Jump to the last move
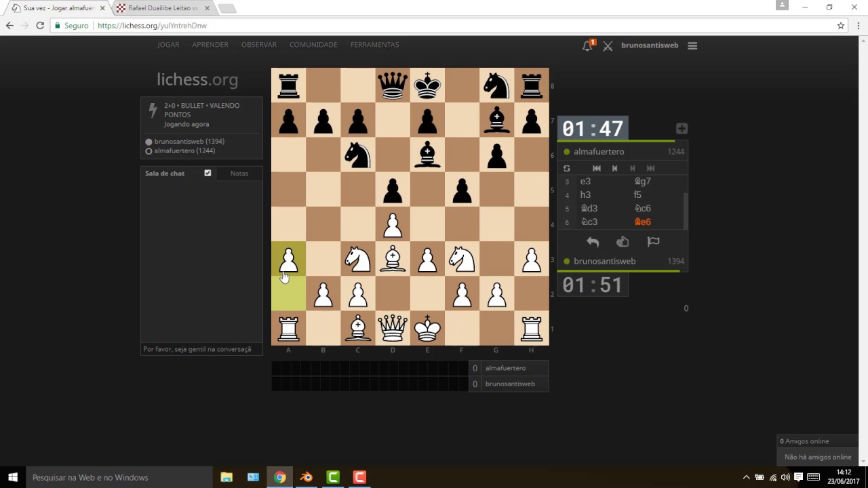 coord(650,168)
